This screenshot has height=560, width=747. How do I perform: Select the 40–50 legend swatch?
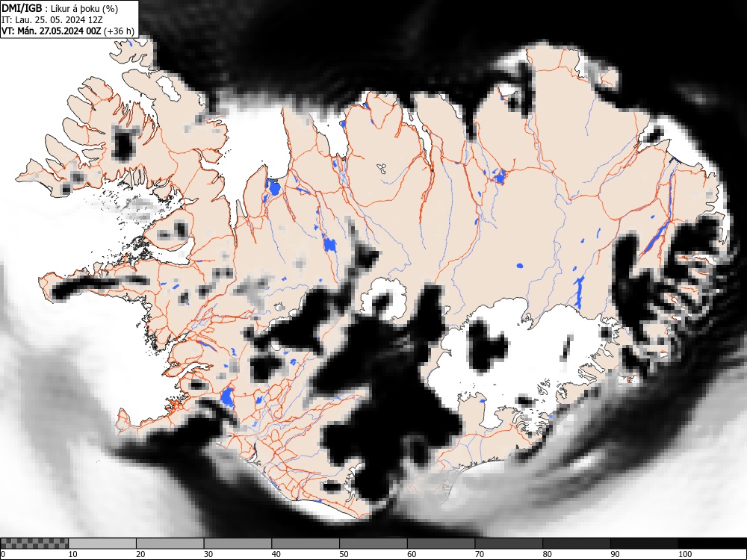306,544
